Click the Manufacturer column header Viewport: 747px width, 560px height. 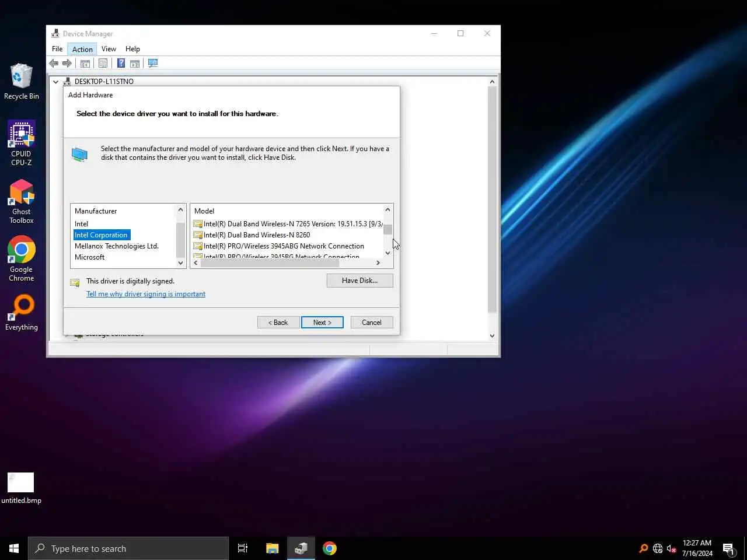[x=96, y=211]
